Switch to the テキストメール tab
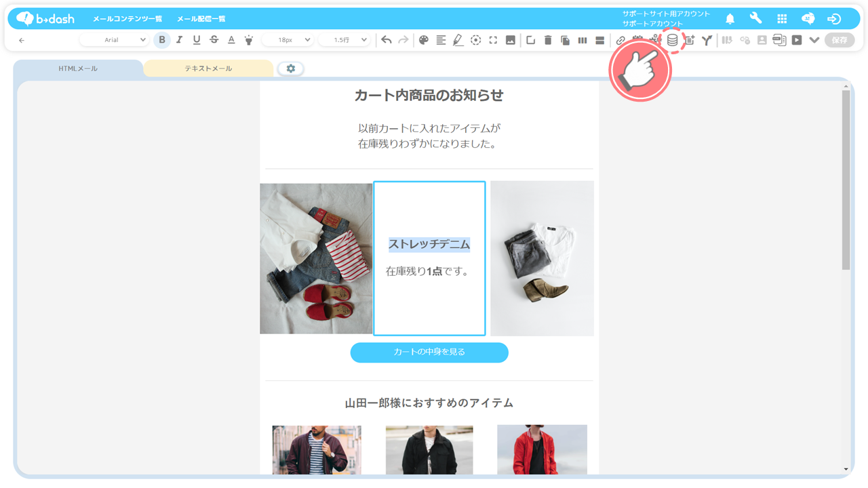Viewport: 868px width, 488px height. 208,68
